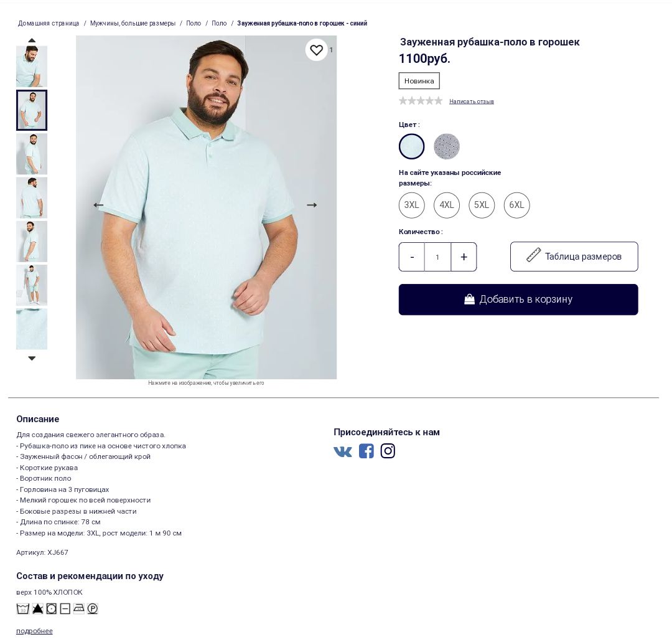The image size is (672, 642).
Task: Open the Instagram page icon
Action: [x=388, y=451]
